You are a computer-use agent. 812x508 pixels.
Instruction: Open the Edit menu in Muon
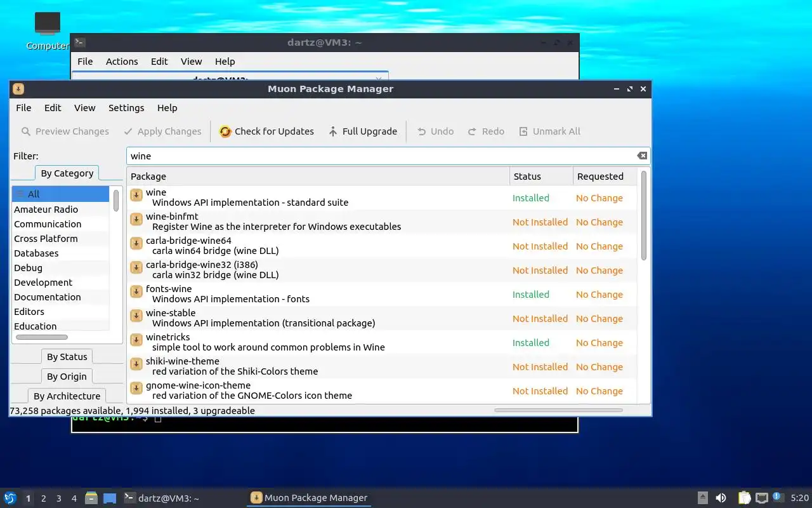[x=53, y=108]
